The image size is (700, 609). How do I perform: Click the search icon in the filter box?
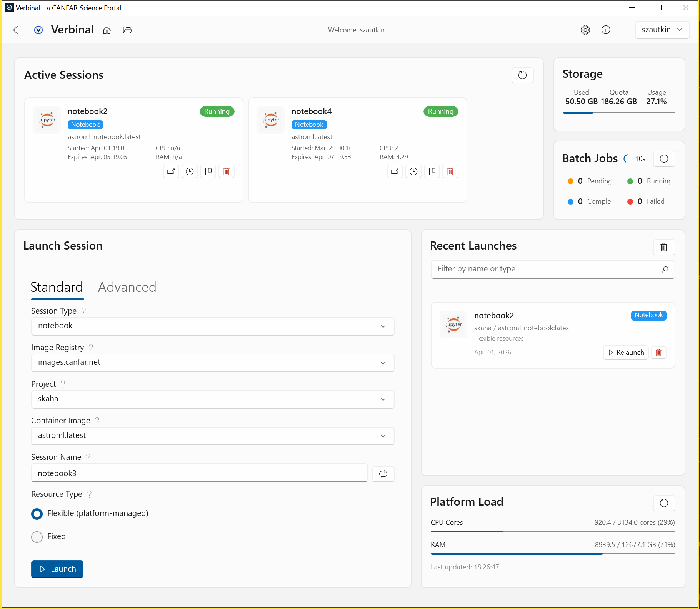pos(665,270)
